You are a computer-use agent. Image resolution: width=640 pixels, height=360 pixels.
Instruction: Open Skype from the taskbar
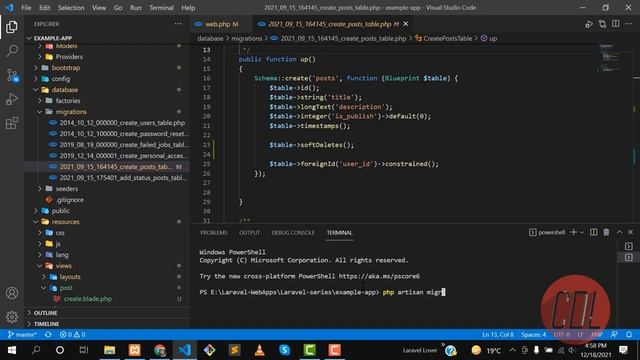[284, 350]
